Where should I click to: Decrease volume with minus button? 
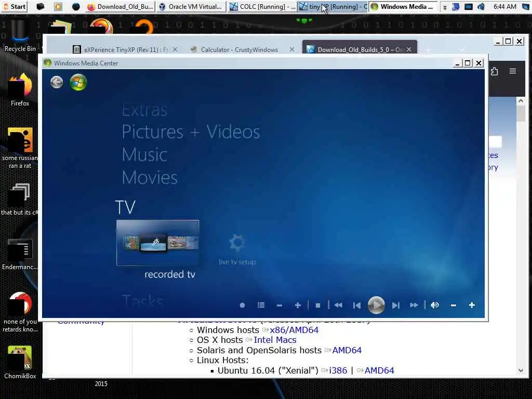pos(453,305)
